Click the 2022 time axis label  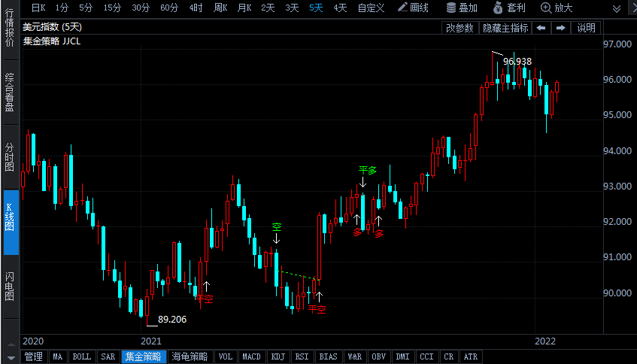point(545,341)
